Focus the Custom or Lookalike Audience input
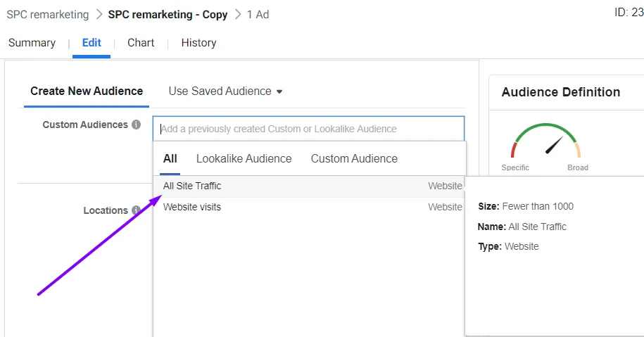 tap(308, 129)
